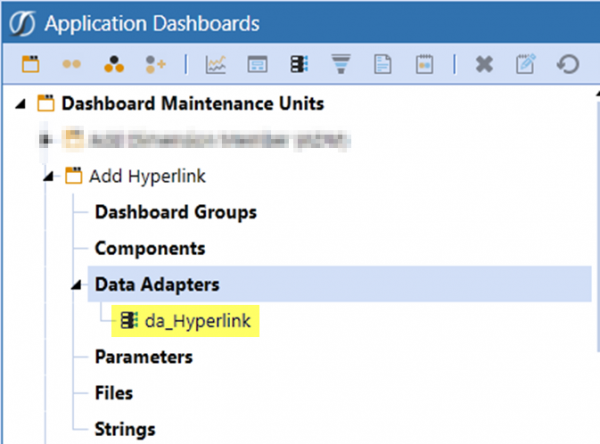Select the Components tree item
The image size is (600, 444).
(x=149, y=248)
